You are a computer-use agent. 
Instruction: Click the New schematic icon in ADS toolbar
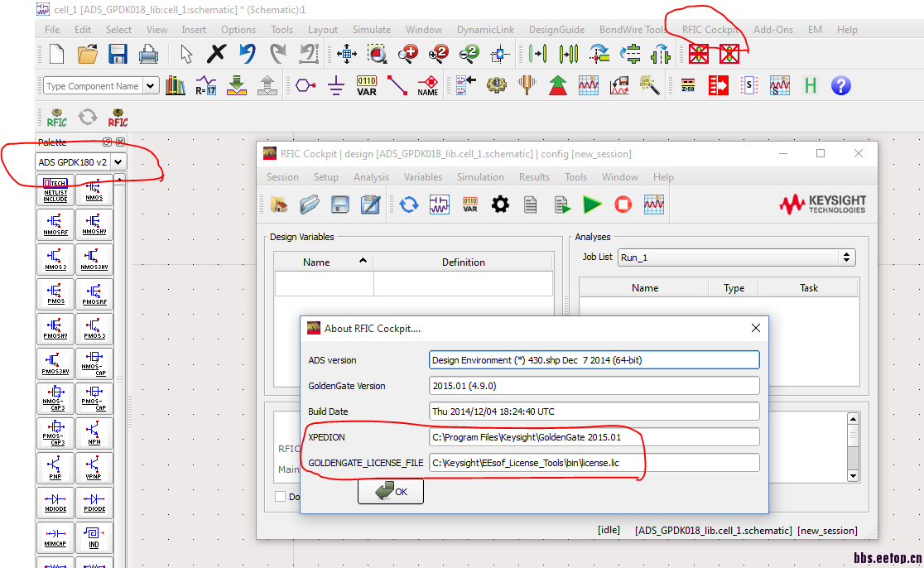tap(56, 54)
